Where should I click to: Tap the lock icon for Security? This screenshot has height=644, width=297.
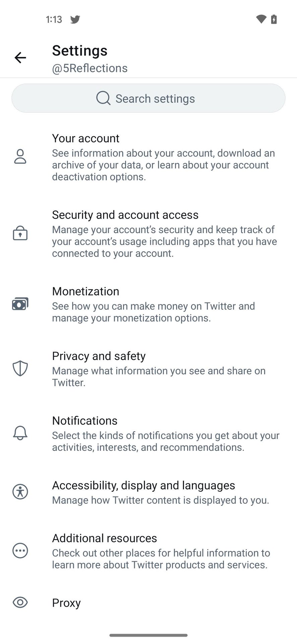(x=20, y=233)
